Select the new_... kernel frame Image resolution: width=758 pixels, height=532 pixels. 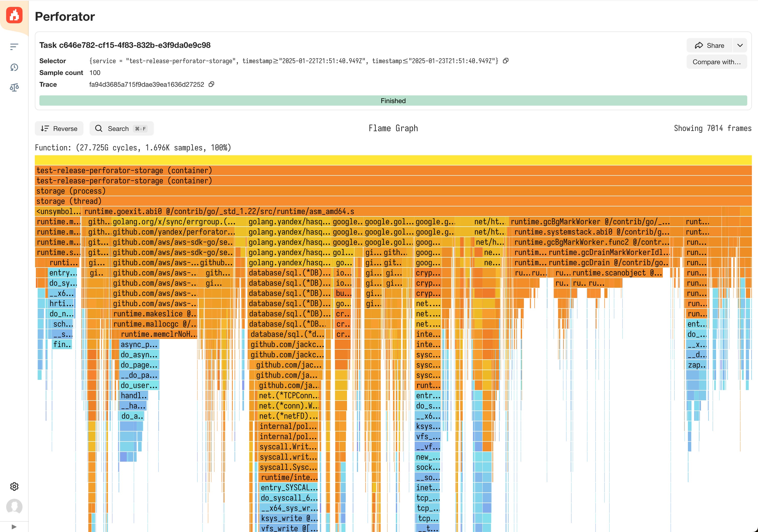[428, 457]
